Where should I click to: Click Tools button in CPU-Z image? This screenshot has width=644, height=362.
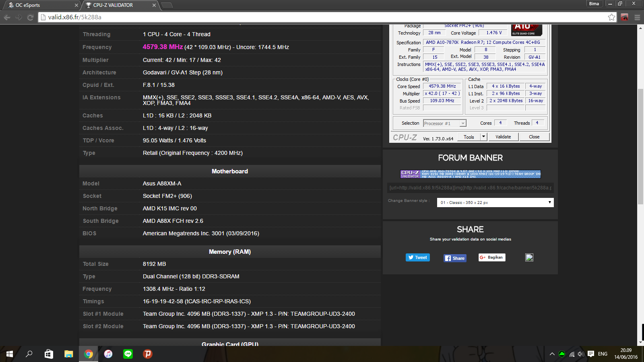click(x=469, y=137)
